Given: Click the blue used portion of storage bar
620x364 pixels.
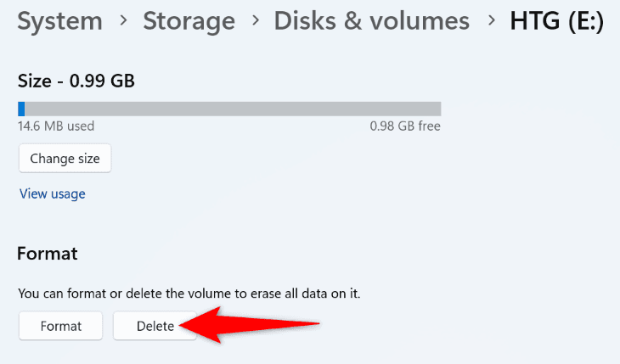Looking at the screenshot, I should point(21,109).
